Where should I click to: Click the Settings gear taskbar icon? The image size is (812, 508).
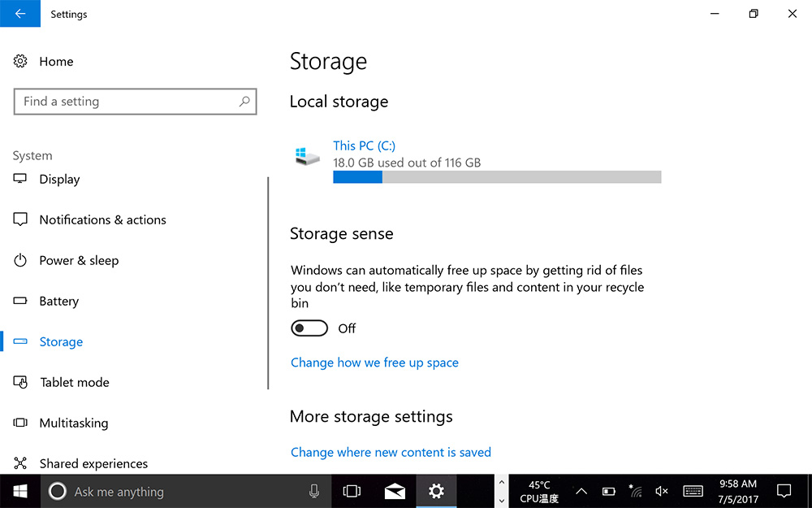[x=437, y=491]
